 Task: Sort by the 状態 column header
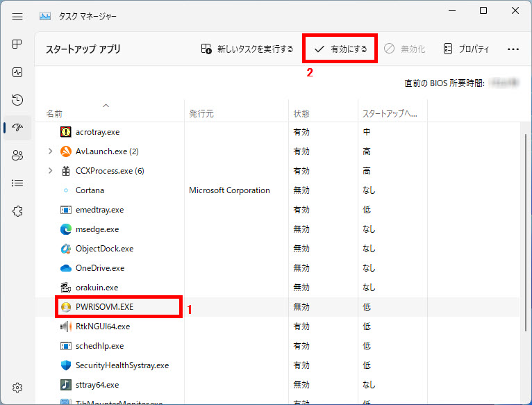[301, 113]
